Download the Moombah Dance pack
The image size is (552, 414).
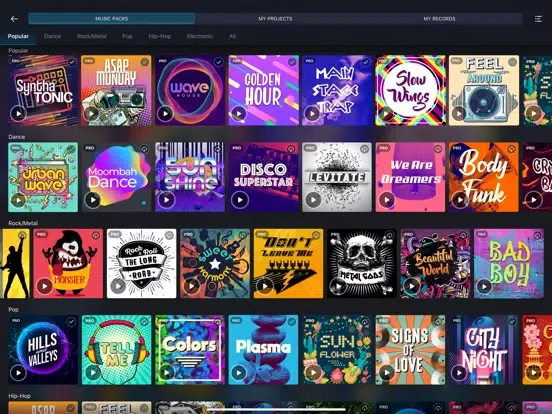[x=144, y=149]
